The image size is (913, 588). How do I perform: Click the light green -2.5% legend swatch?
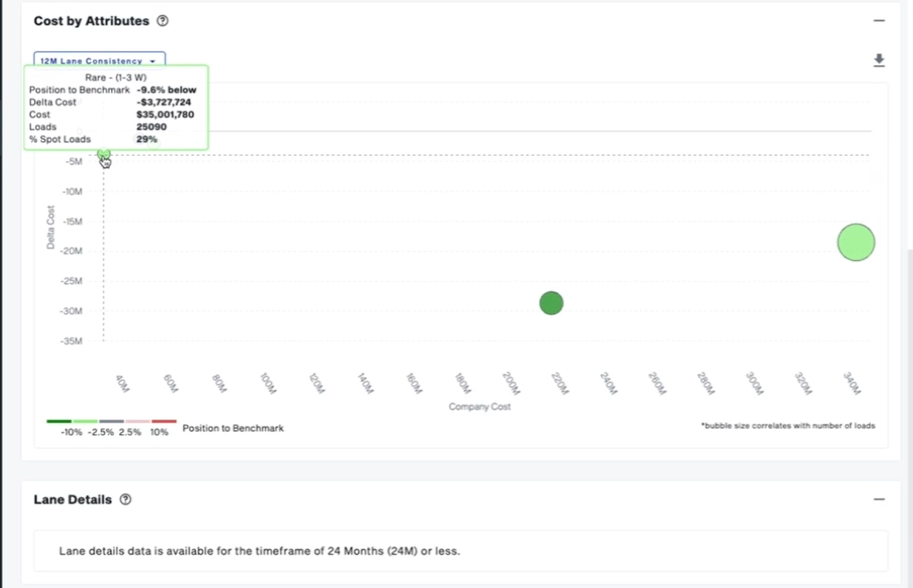85,421
